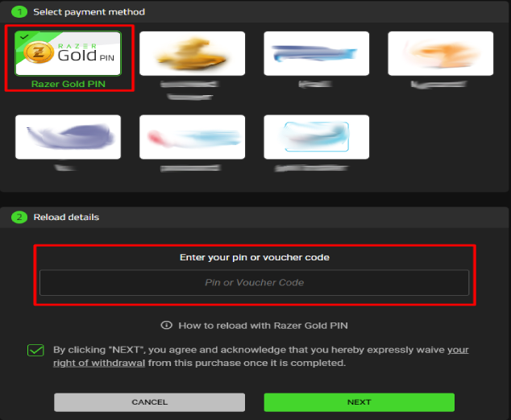511x420 pixels.
Task: Choose the blurred purple payment method tile
Action: pos(68,137)
